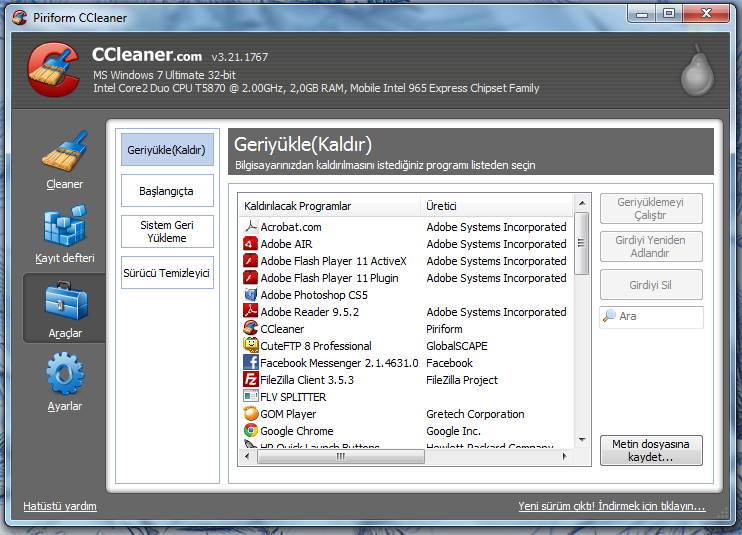Select FileZilla Client 3.5.3 entry text
This screenshot has height=535, width=742.
pos(307,380)
